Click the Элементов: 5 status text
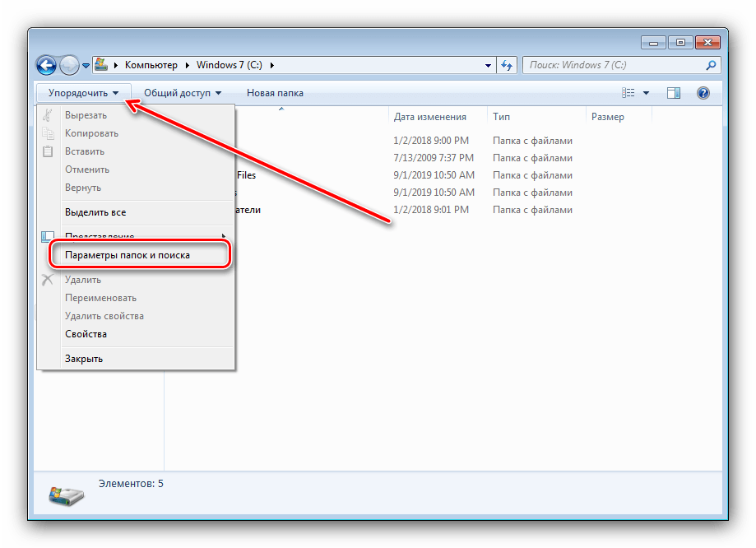This screenshot has height=548, width=756. coord(131,483)
